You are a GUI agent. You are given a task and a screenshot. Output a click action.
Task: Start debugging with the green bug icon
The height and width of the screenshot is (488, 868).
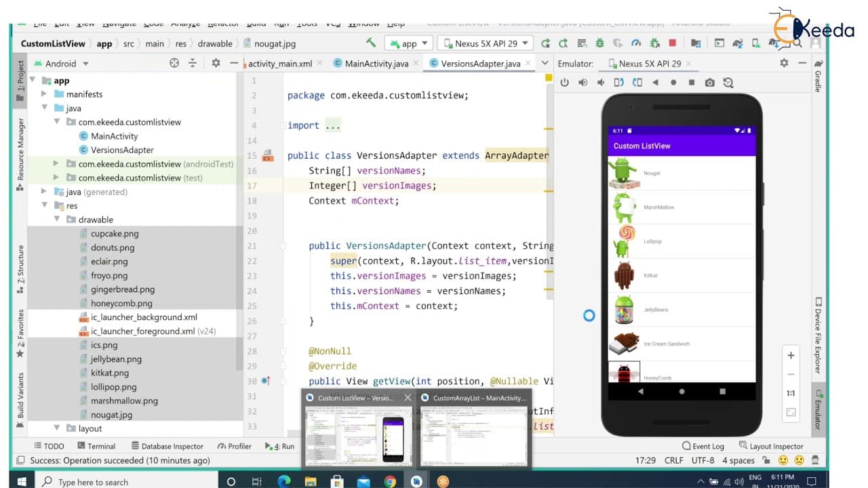[x=599, y=43]
